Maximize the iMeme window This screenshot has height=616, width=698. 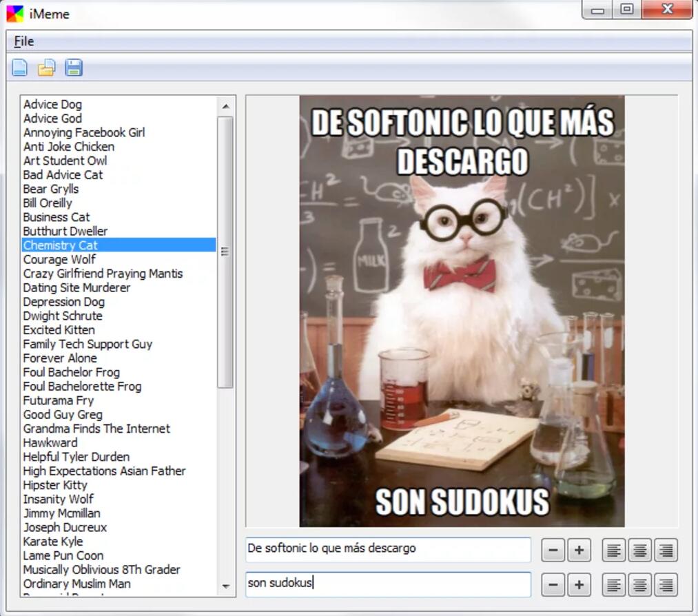pos(627,9)
